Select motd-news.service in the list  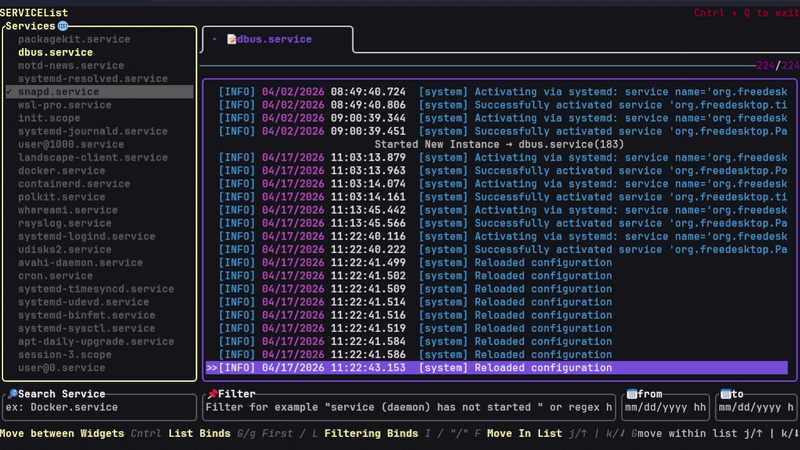[x=99, y=66]
